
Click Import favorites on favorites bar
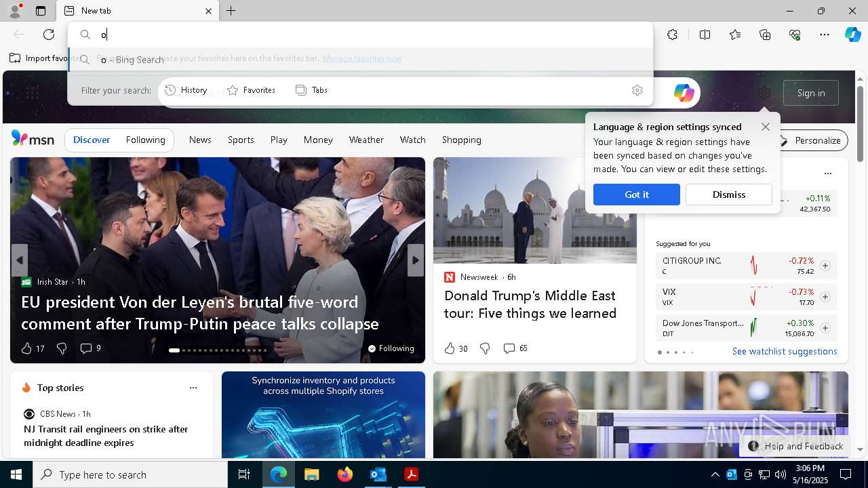point(46,58)
